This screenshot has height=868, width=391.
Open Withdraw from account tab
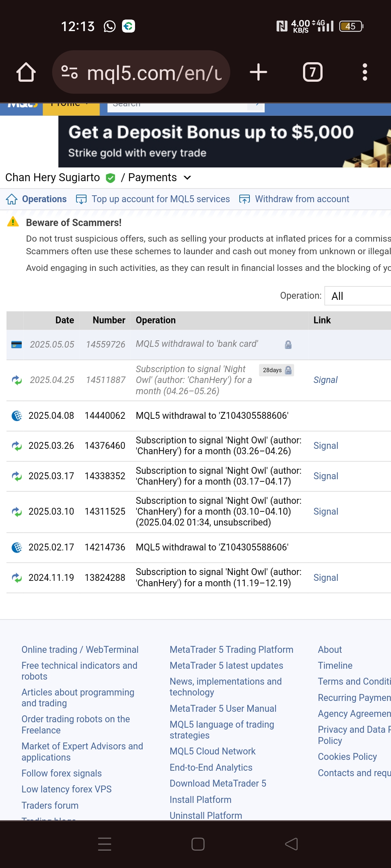(302, 199)
